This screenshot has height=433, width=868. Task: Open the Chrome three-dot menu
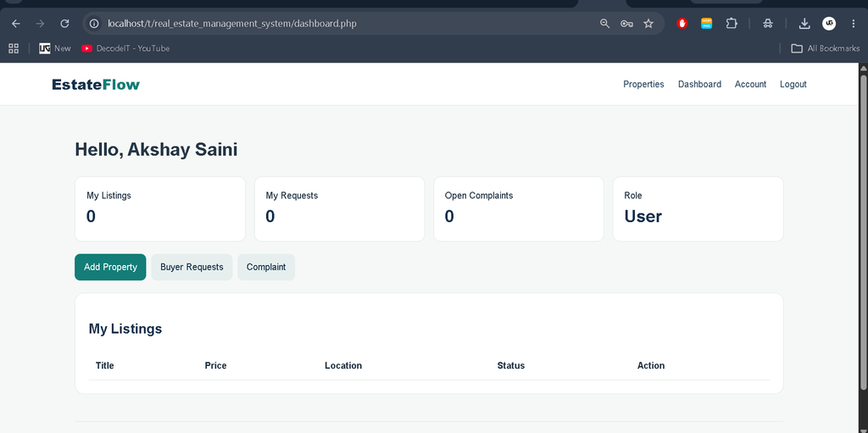tap(853, 23)
